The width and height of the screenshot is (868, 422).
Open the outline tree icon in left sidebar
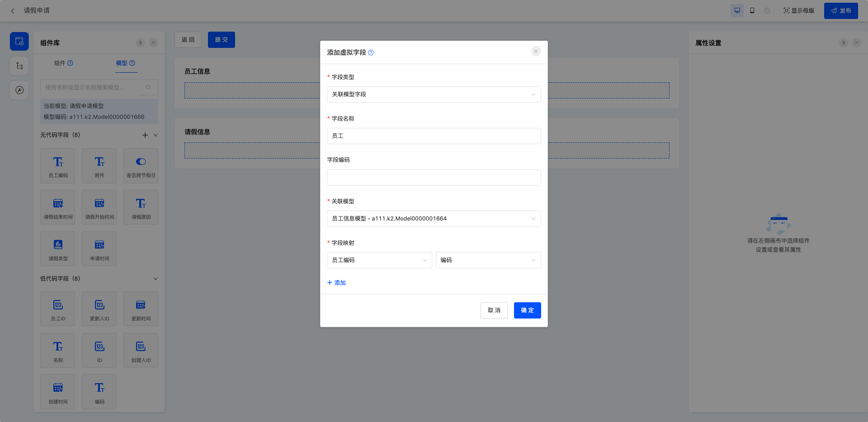point(19,66)
